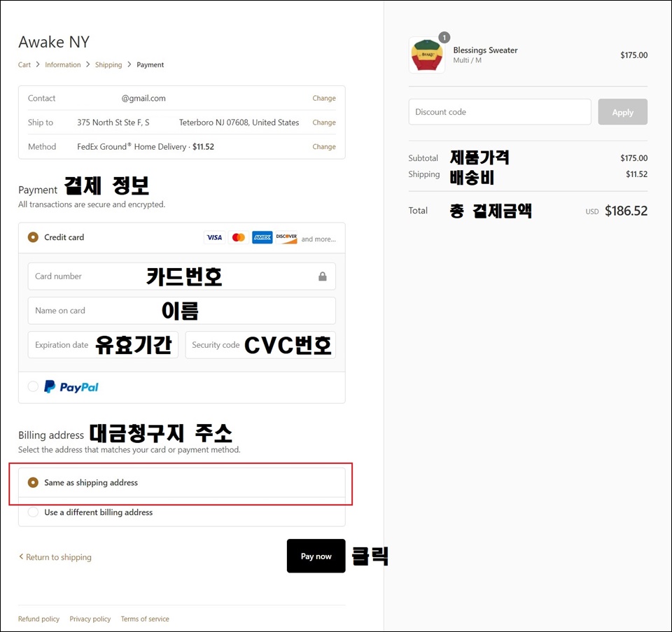Click the $175.00 Subtotal value
The height and width of the screenshot is (632, 672).
click(634, 158)
